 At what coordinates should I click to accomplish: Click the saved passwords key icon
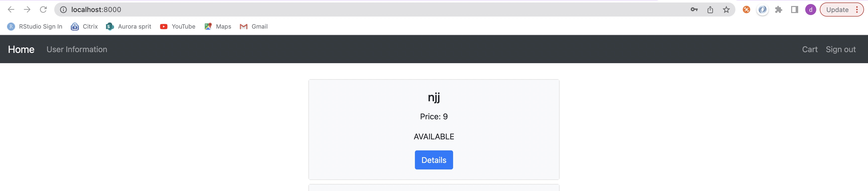coord(694,10)
